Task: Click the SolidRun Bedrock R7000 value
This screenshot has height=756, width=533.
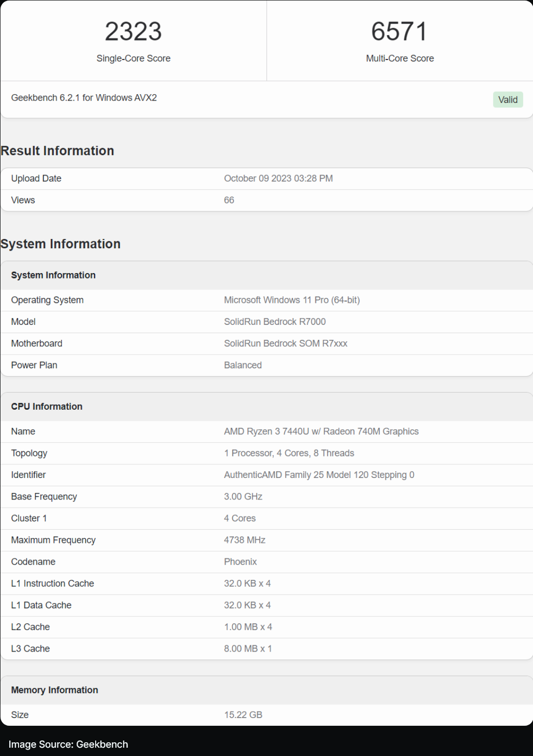Action: click(275, 322)
